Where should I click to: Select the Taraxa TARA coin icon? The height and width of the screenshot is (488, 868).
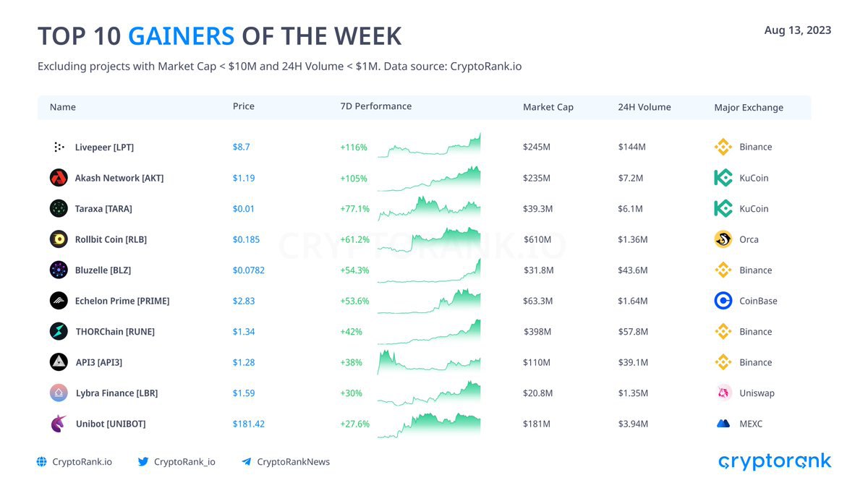click(x=59, y=208)
